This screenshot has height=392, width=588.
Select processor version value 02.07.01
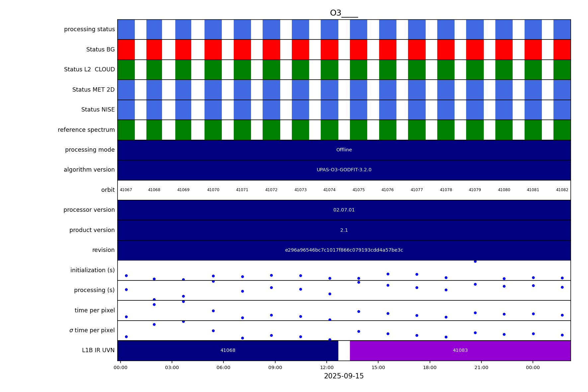344,210
